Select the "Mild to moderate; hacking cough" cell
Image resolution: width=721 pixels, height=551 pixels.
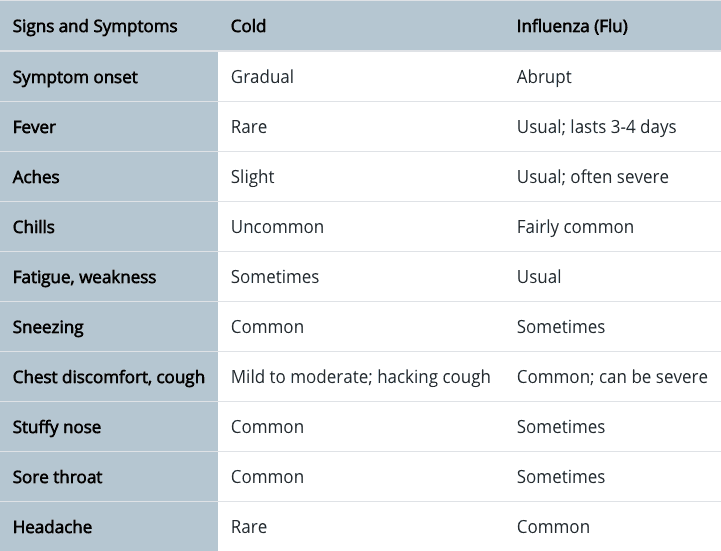tap(360, 377)
